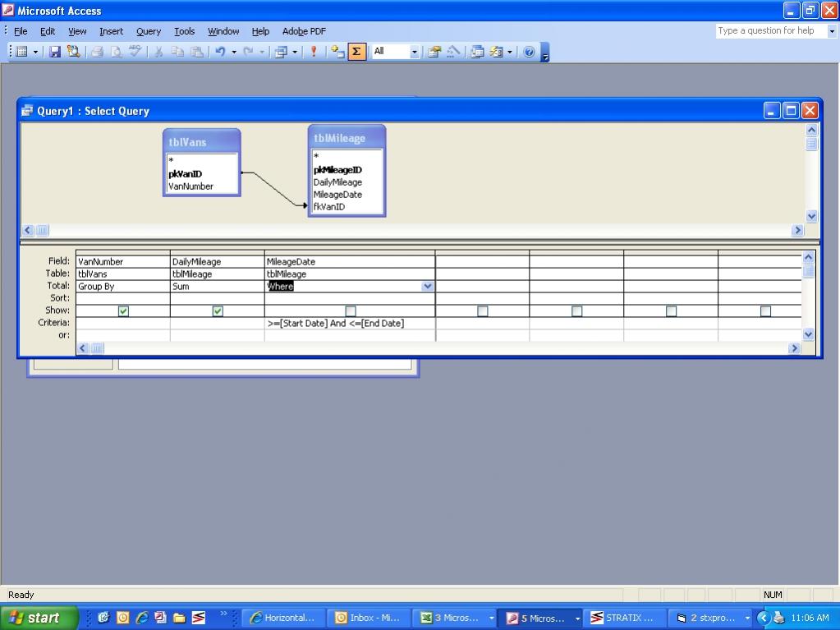Viewport: 840px width, 630px height.
Task: Click the criteria '>=[Start Date] And <=[End Date]'
Action: tap(335, 323)
